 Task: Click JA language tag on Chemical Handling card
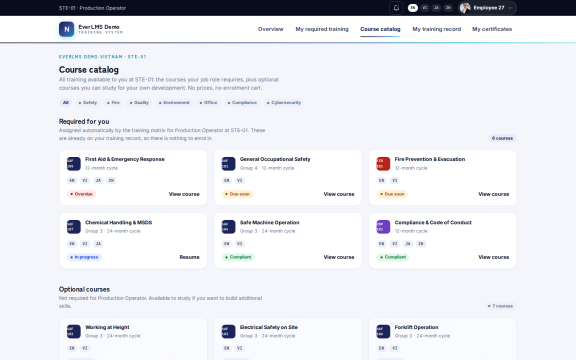click(x=98, y=244)
